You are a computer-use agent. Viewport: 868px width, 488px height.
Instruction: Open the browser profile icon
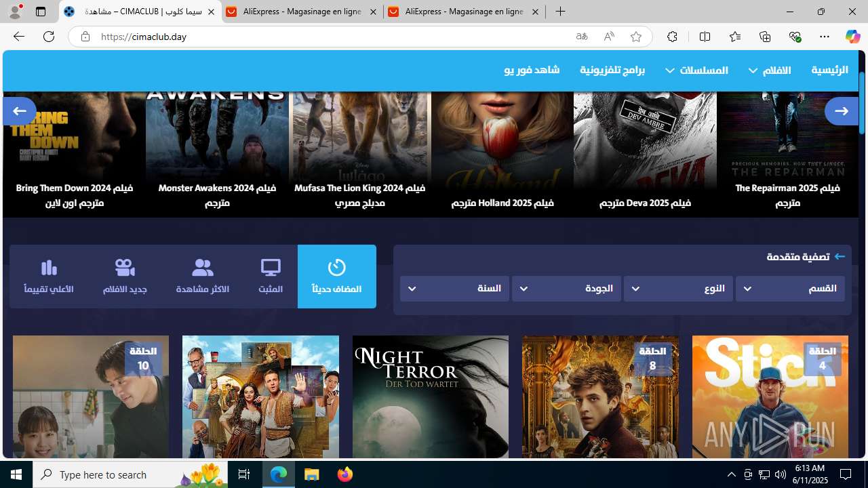pyautogui.click(x=15, y=12)
